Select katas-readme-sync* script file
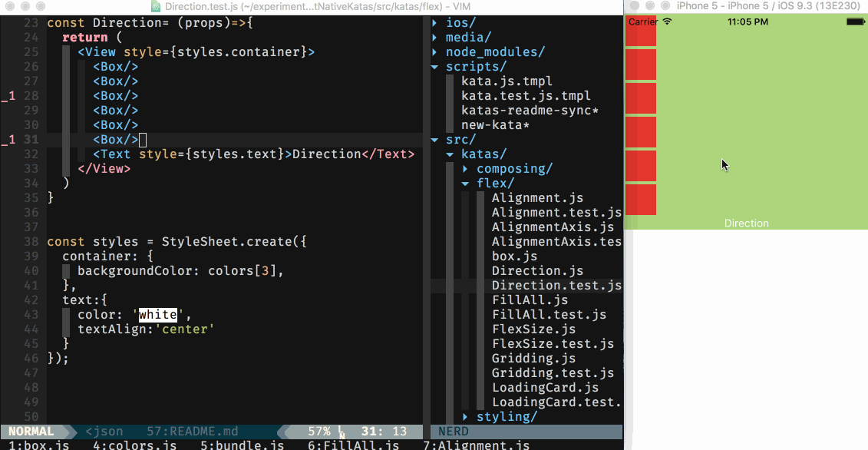868x450 pixels. [x=530, y=111]
